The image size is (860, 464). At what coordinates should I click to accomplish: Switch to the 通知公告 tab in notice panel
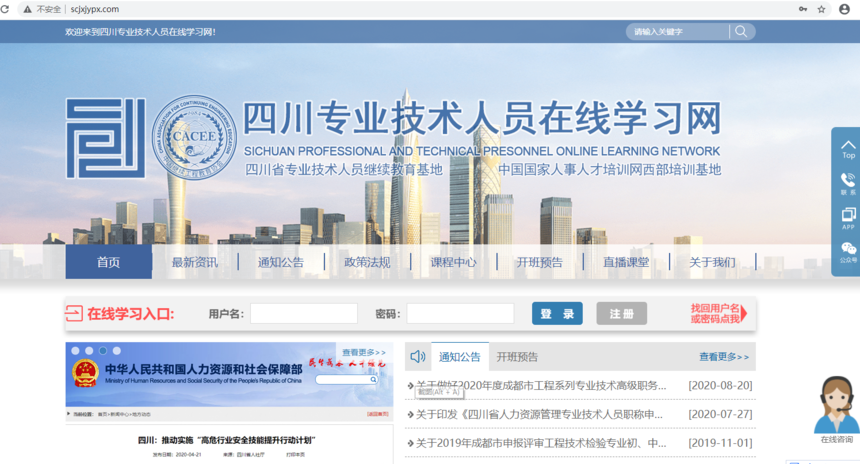point(460,357)
